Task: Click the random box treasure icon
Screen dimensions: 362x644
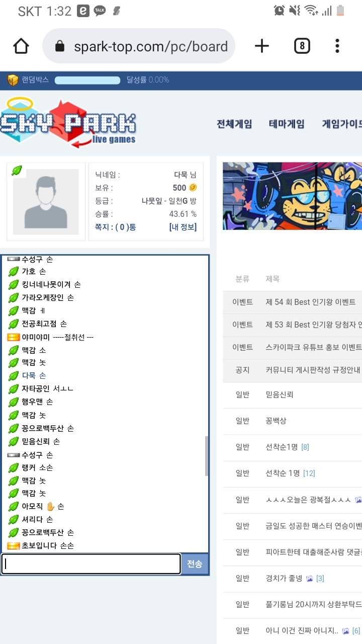Action: point(13,80)
